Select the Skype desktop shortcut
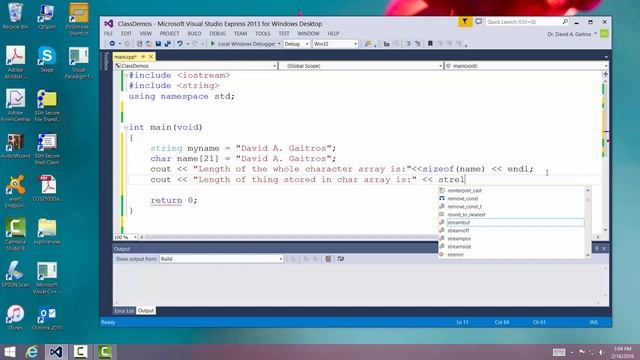Viewport: 640px width, 360px height. click(x=47, y=60)
